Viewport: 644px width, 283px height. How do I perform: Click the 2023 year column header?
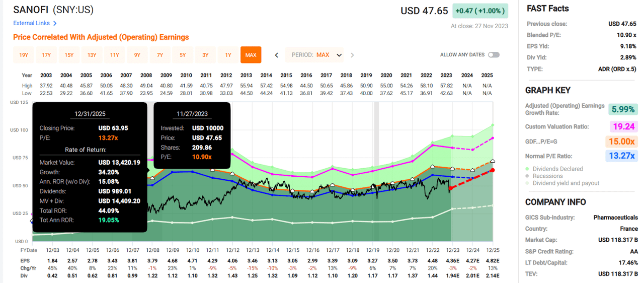446,75
